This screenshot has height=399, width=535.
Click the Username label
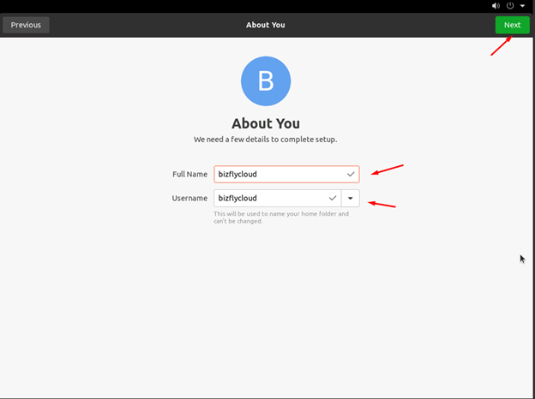tap(190, 198)
